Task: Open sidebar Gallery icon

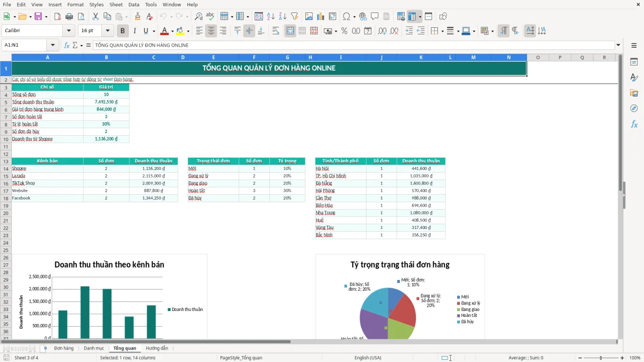Action: [634, 93]
